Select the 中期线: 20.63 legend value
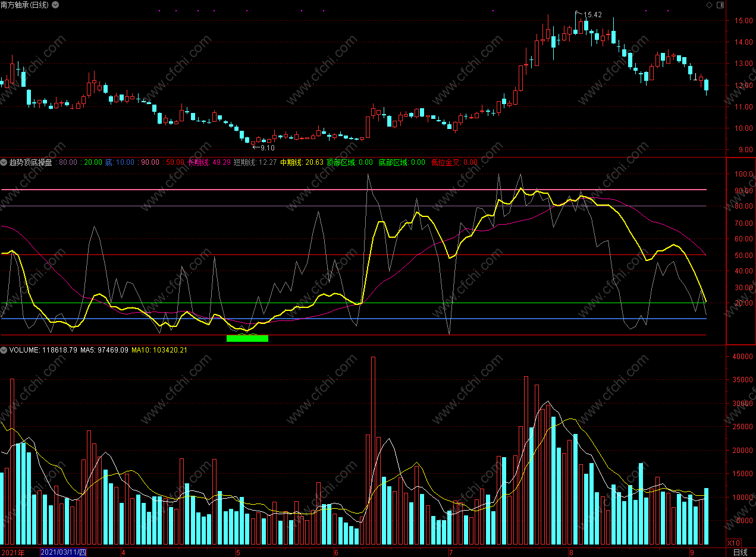756x557 pixels. pos(302,162)
